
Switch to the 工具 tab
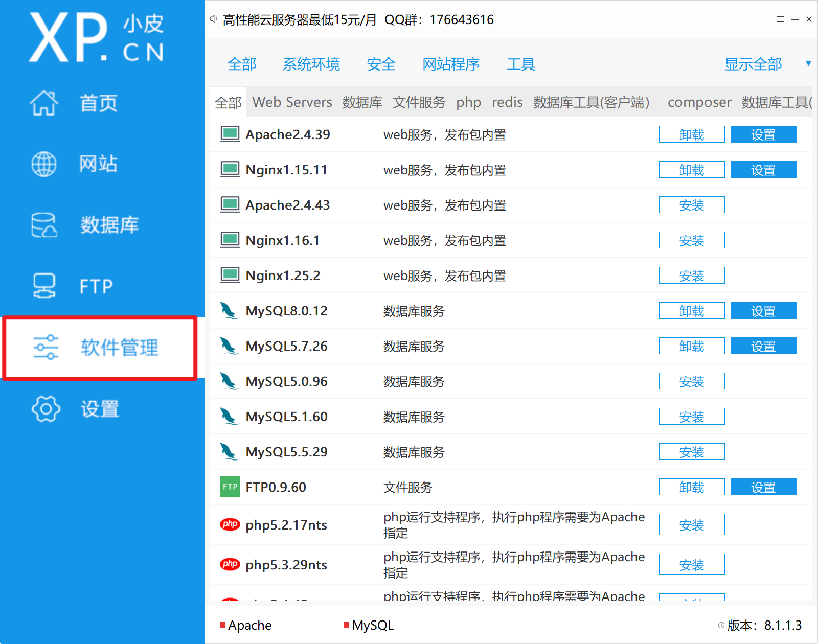click(521, 64)
